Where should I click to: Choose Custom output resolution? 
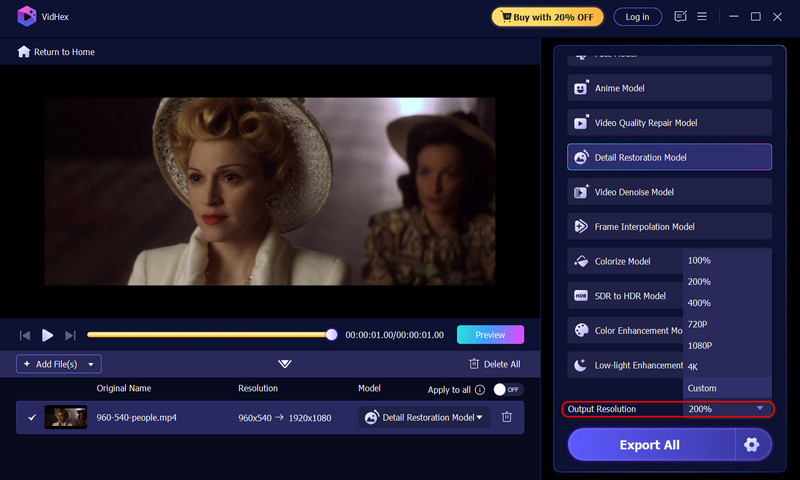point(727,388)
